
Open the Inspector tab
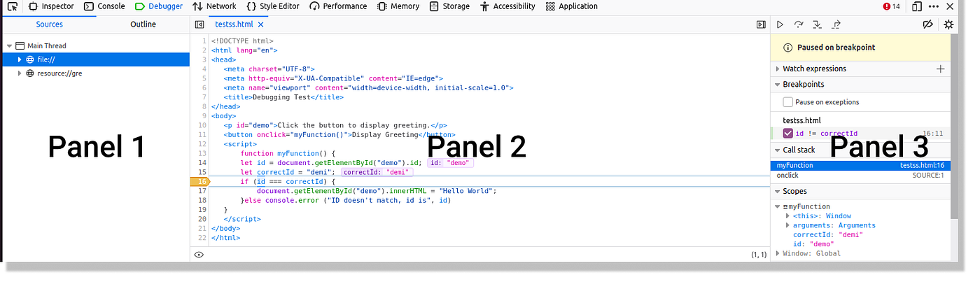pos(50,6)
